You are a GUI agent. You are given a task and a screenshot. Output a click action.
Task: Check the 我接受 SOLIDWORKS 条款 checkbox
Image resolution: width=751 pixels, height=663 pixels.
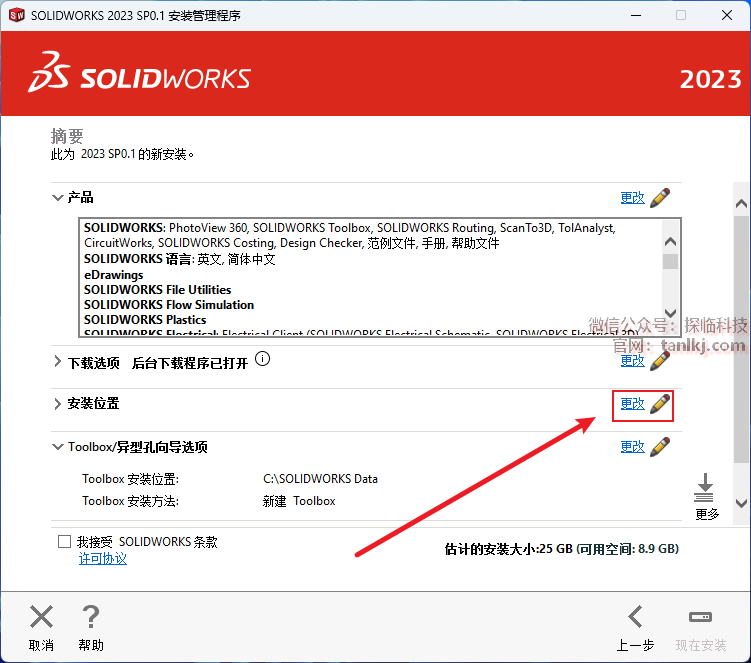click(x=64, y=542)
